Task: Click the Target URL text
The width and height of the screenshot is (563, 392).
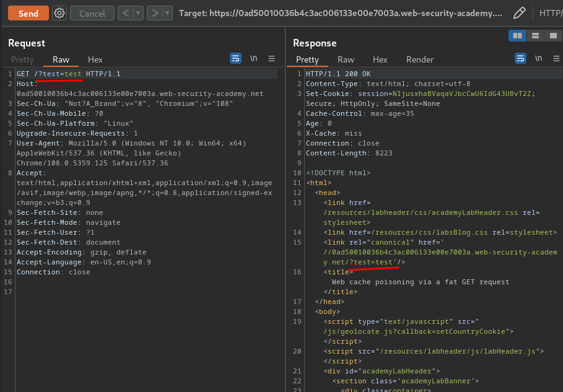Action: point(341,13)
